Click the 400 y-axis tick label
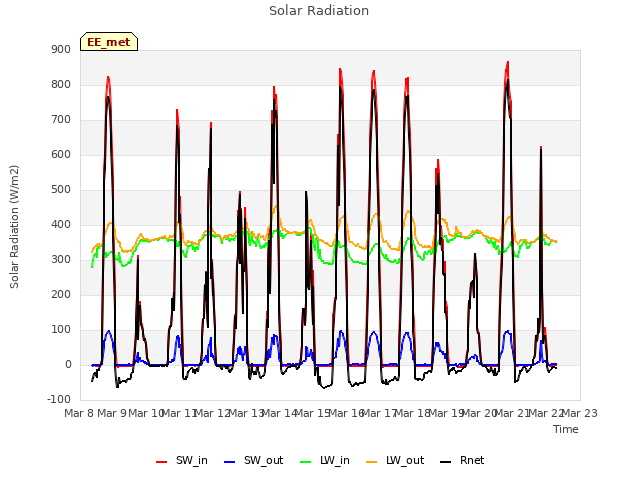Image resolution: width=640 pixels, height=480 pixels. [61, 224]
